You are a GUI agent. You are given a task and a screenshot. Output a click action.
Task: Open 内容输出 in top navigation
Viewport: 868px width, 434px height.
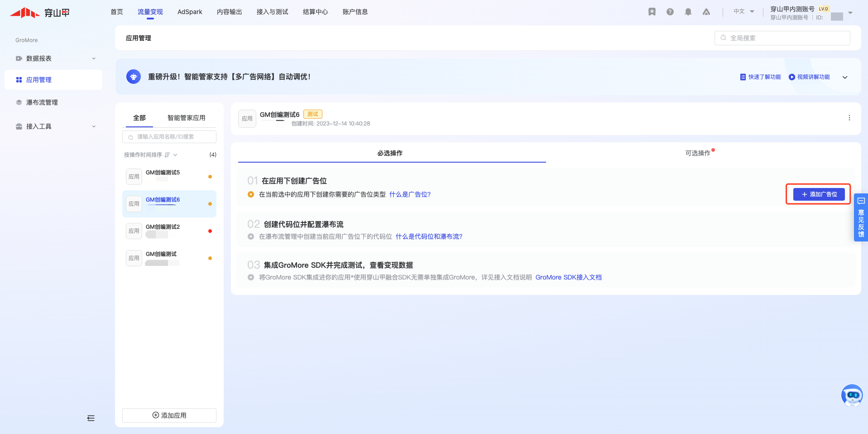click(230, 12)
